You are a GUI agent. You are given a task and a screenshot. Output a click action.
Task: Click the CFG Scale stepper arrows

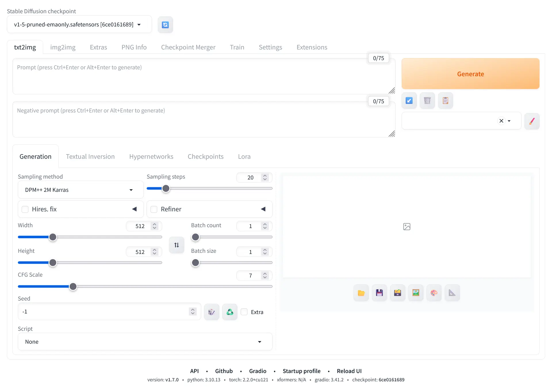265,276
